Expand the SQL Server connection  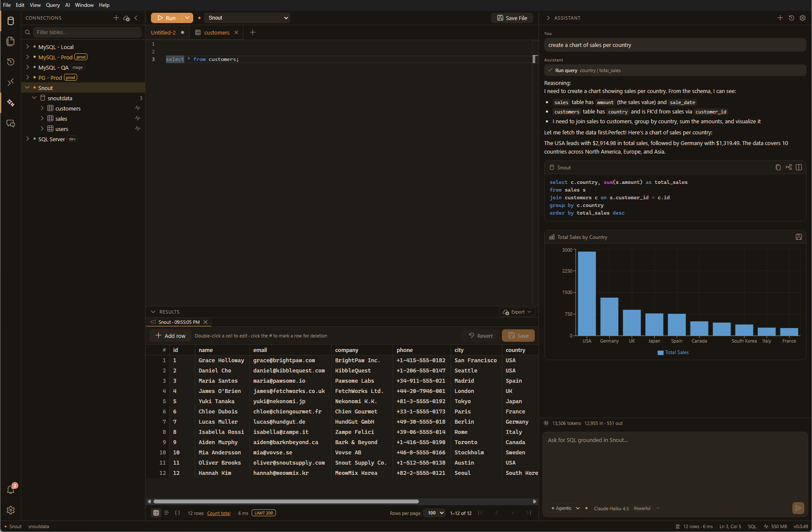point(28,139)
